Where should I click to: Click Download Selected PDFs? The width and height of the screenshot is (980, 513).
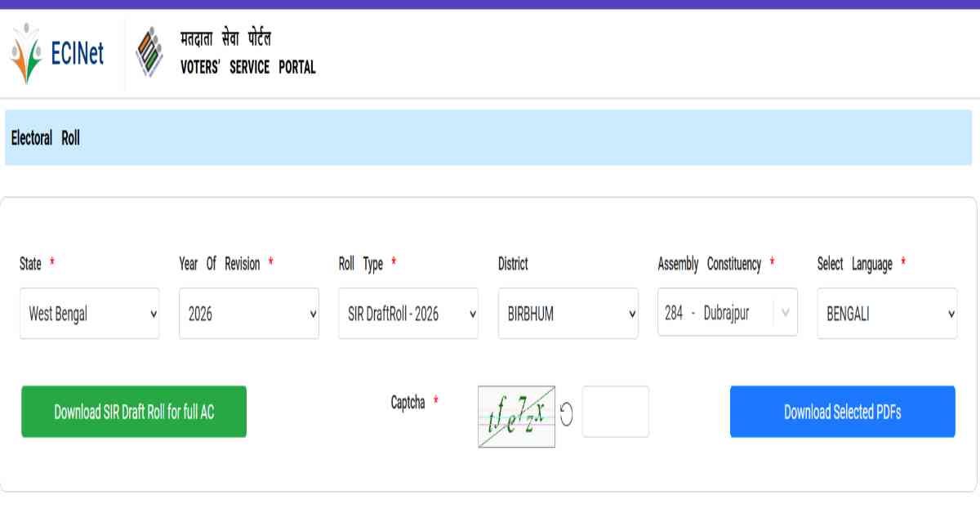pyautogui.click(x=842, y=412)
